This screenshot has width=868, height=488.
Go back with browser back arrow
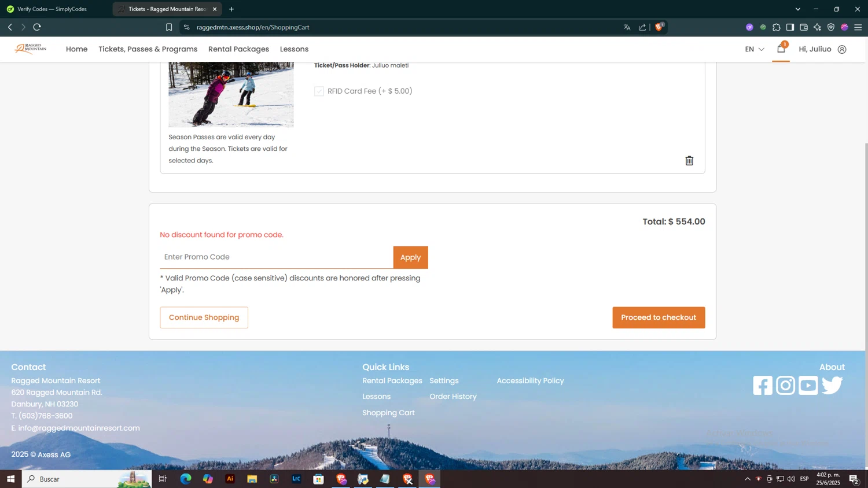(x=10, y=27)
